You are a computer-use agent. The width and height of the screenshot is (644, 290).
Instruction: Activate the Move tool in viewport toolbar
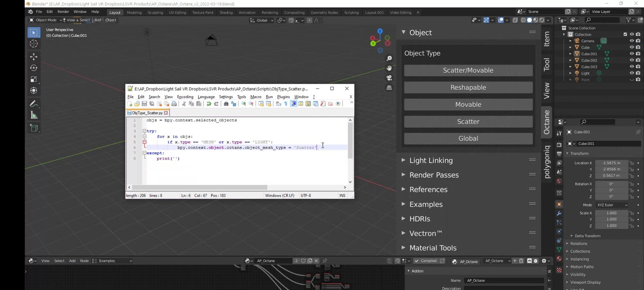point(34,56)
